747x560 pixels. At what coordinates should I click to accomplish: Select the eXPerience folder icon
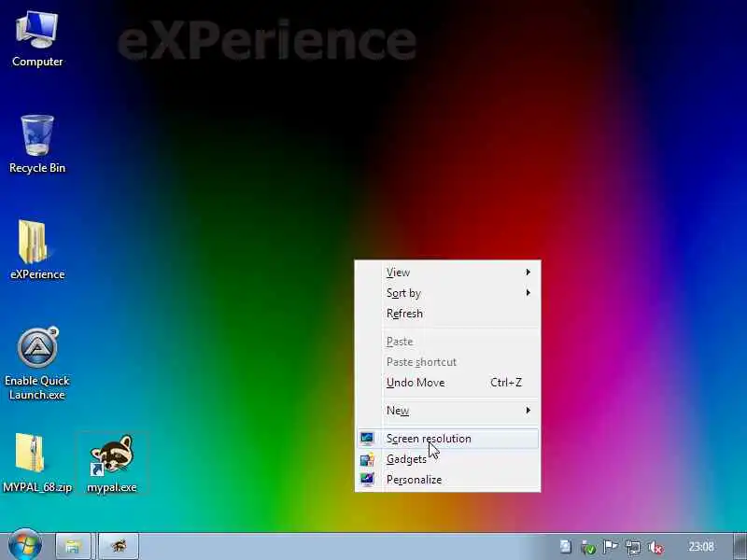[x=37, y=250]
